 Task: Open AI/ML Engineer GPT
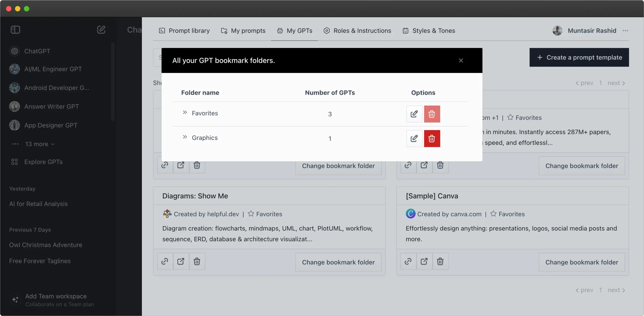[x=46, y=69]
